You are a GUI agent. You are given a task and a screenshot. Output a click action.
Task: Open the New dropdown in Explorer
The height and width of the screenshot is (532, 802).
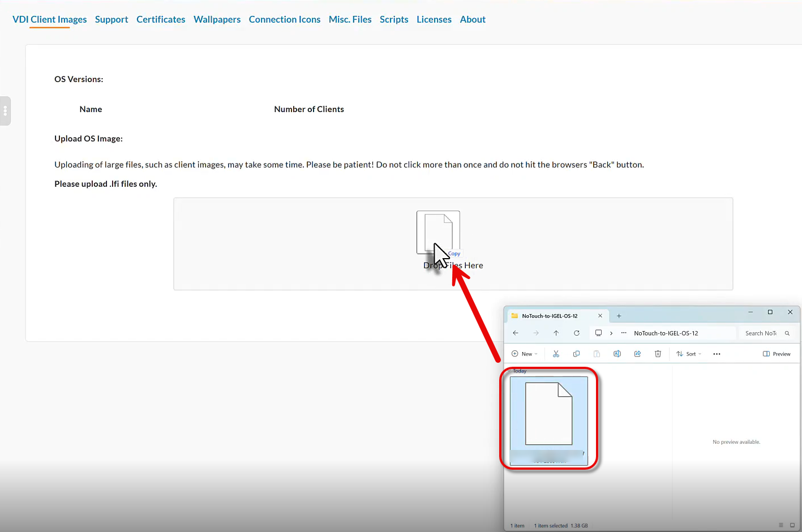[x=525, y=354]
